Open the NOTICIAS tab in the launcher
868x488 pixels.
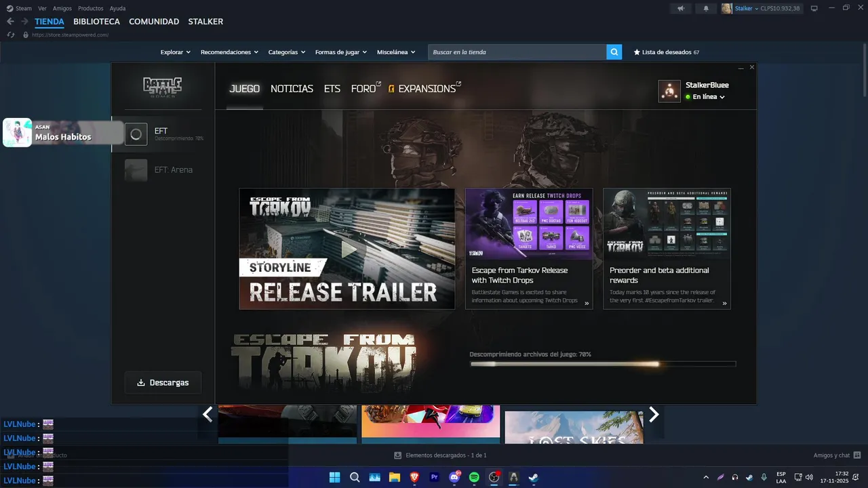(x=292, y=89)
